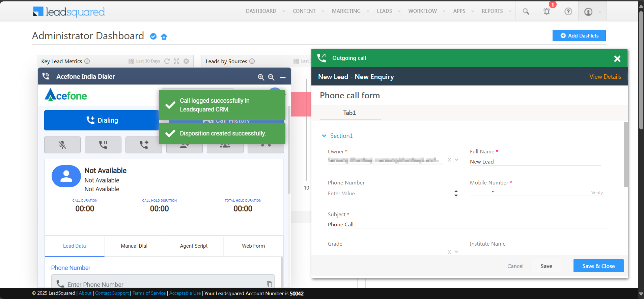Open the search magnifier in top navigation

526,11
